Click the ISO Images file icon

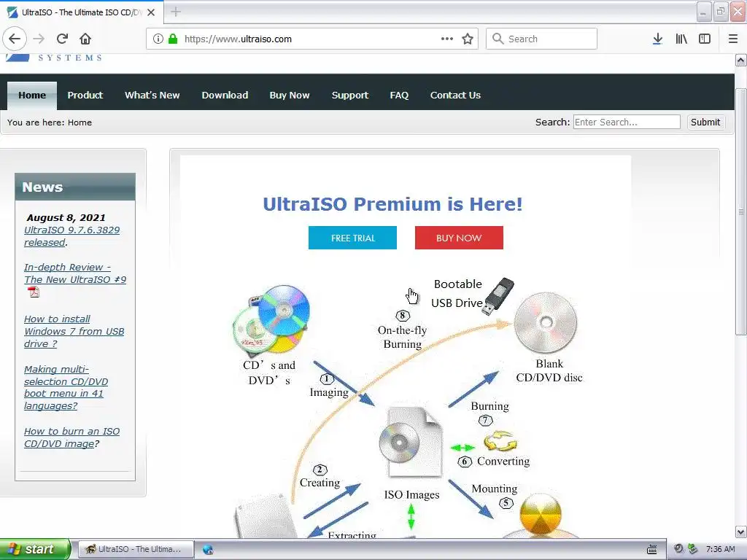pos(411,443)
